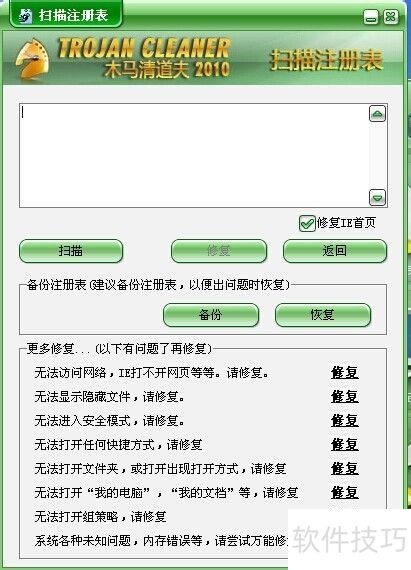The height and width of the screenshot is (570, 411).
Task: Click inside the scan results text area
Action: [194, 156]
